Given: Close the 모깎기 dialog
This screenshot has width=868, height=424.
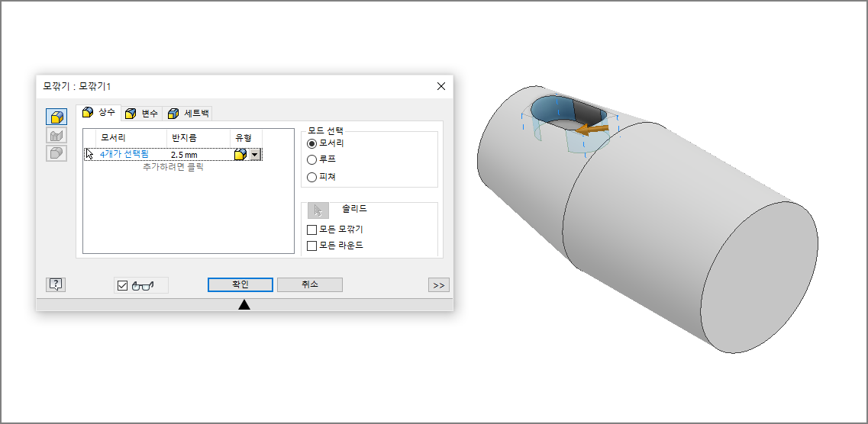Looking at the screenshot, I should point(441,86).
